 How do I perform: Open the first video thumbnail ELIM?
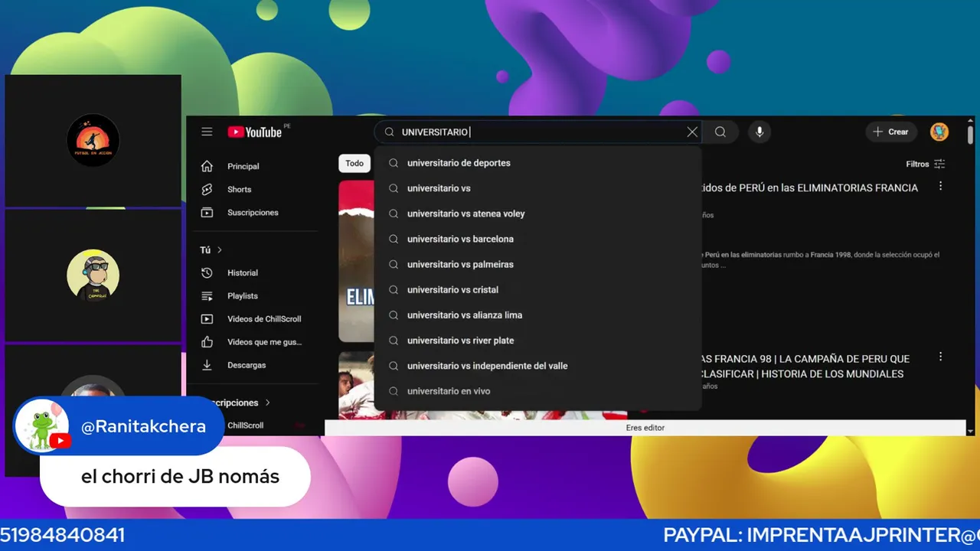point(357,261)
